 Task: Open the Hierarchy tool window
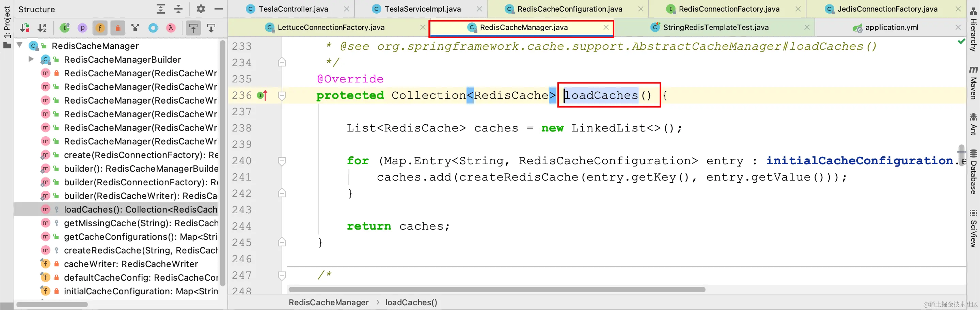click(974, 30)
